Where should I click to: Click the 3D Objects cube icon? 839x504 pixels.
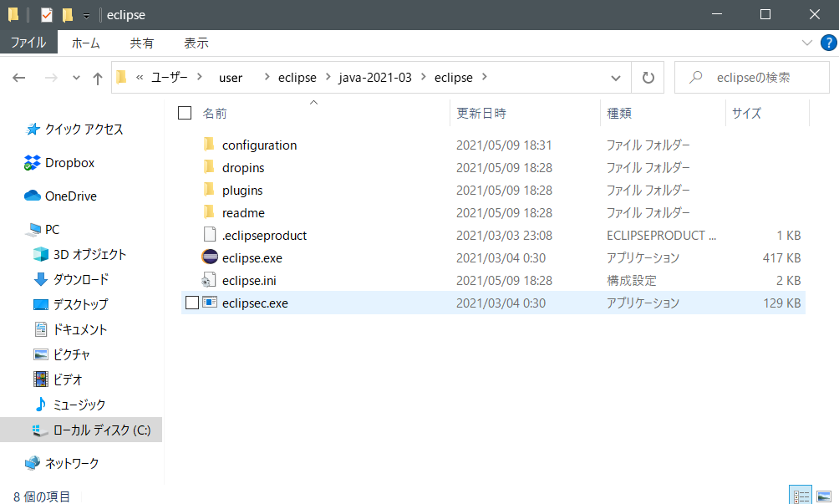[41, 254]
